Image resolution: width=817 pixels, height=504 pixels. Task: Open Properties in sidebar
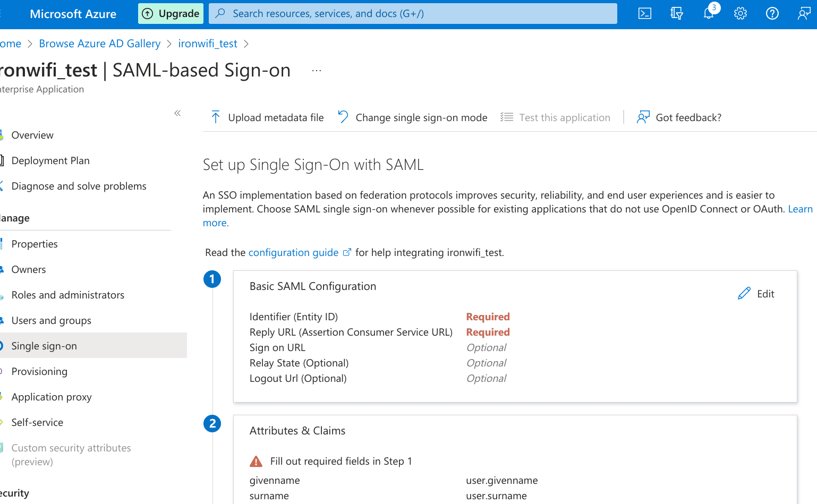[35, 244]
